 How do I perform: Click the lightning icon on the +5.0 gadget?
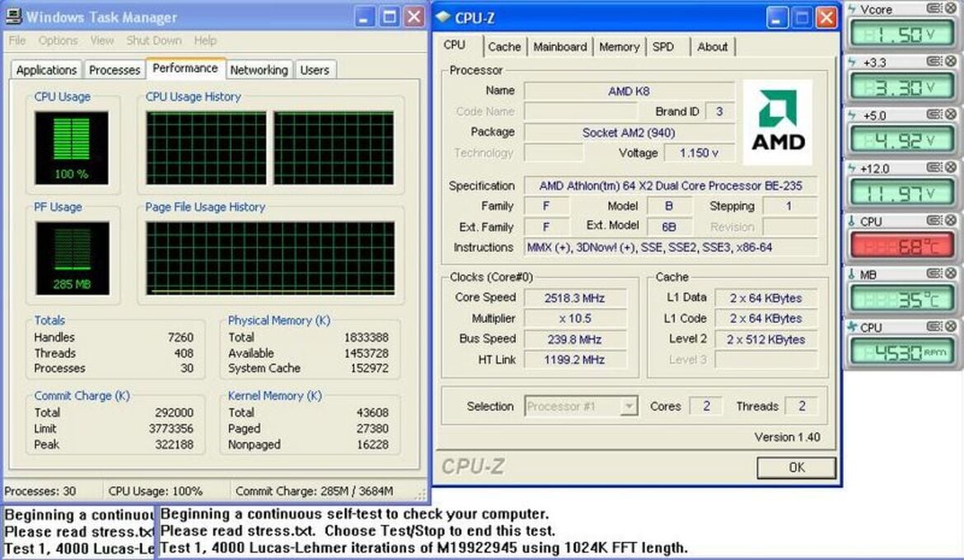851,115
